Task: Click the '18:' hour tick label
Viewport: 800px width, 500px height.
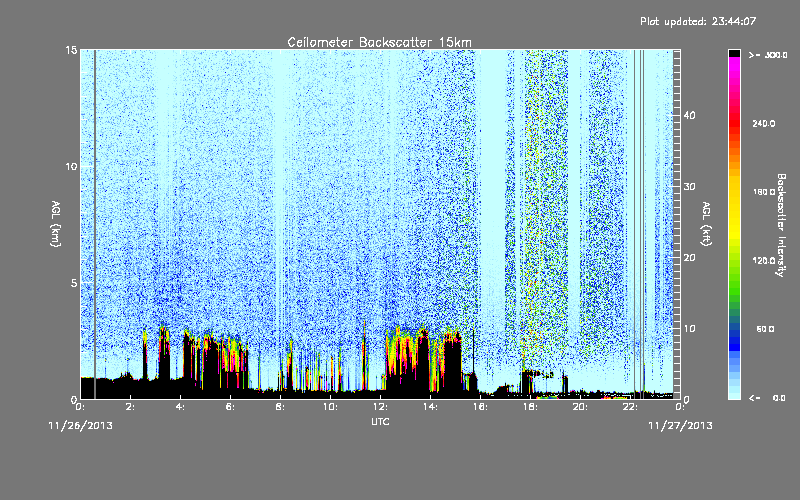Action: click(x=530, y=407)
